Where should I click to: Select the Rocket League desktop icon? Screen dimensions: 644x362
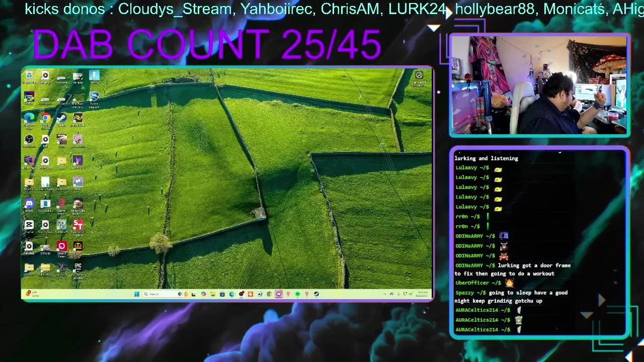(x=94, y=99)
